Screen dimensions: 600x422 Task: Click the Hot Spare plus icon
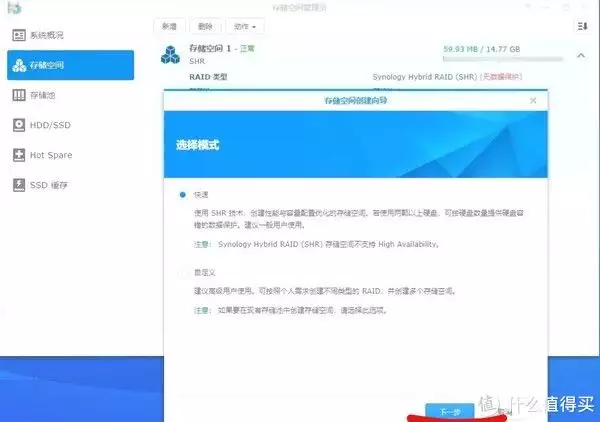19,155
